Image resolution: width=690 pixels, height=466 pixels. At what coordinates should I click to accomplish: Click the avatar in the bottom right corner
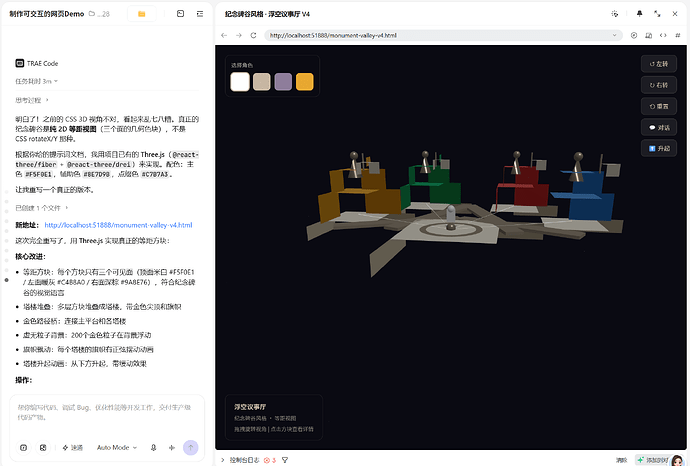(x=678, y=460)
